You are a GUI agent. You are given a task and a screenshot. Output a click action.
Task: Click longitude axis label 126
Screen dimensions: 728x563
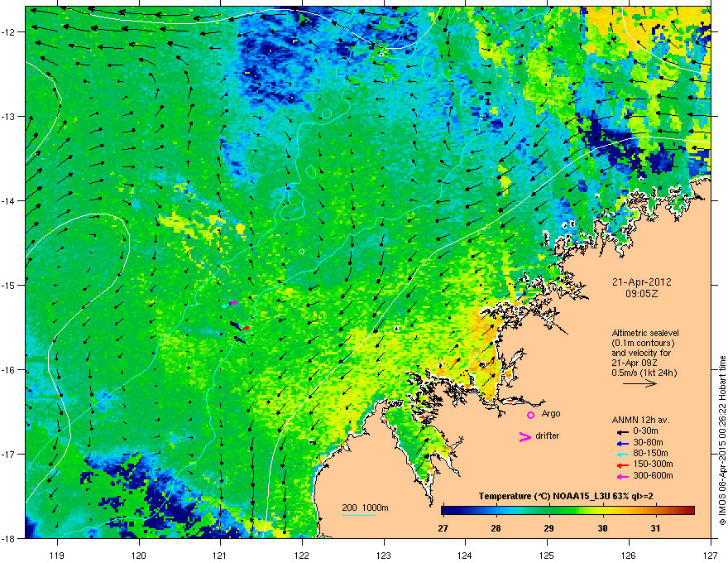628,555
